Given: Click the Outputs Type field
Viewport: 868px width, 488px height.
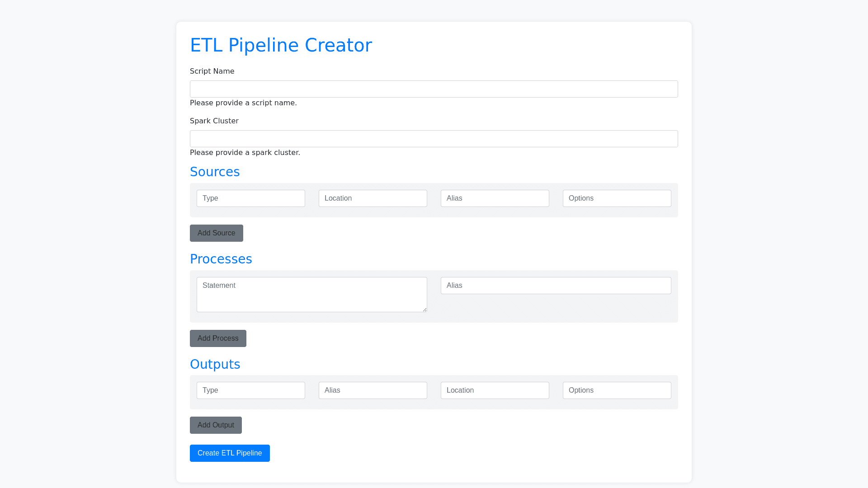Looking at the screenshot, I should (250, 390).
